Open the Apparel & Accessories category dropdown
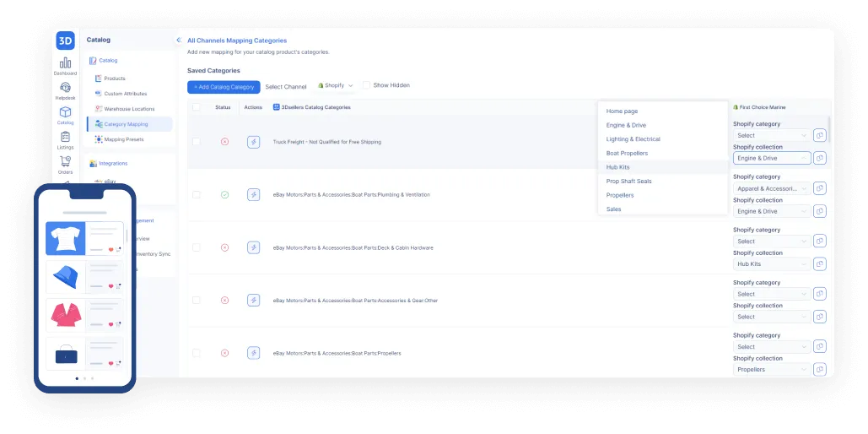Screen dimensions: 868x434 (772, 188)
